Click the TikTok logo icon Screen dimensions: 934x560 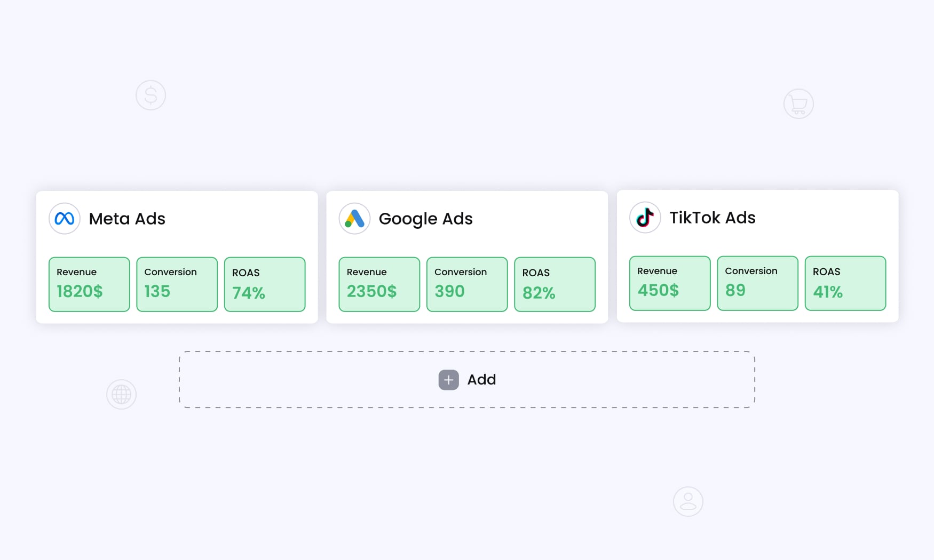pos(645,218)
